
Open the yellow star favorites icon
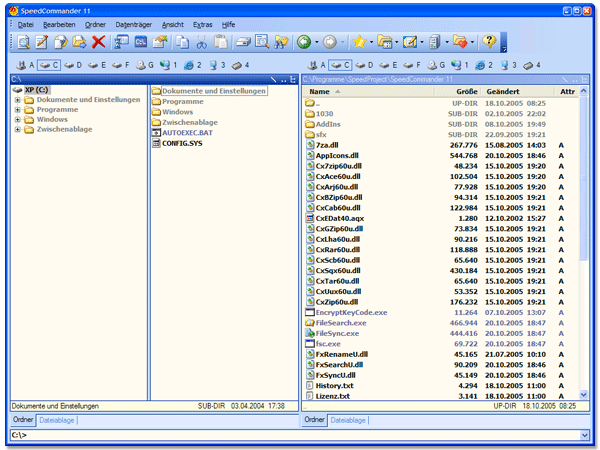359,42
